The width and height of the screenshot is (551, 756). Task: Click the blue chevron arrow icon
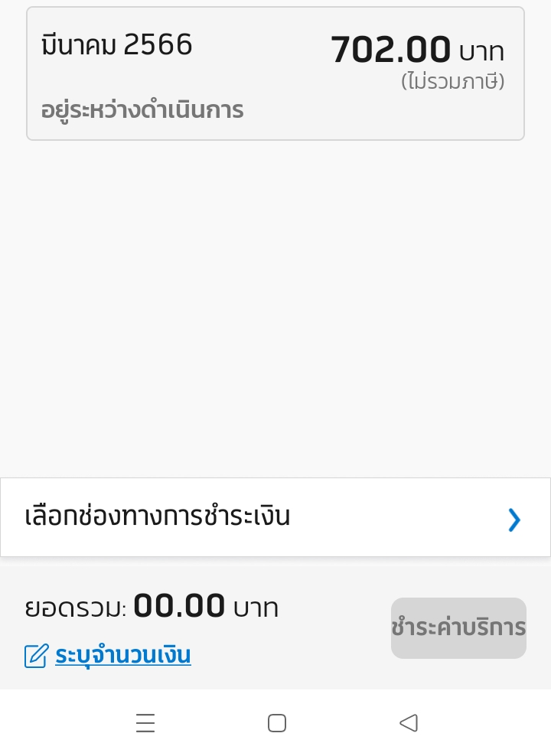tap(514, 520)
